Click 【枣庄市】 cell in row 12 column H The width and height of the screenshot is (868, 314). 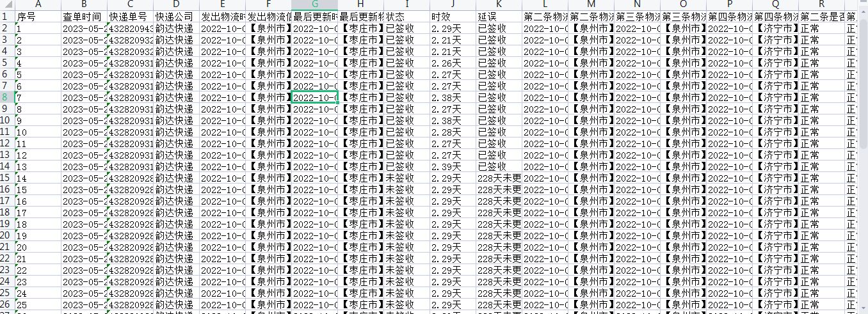point(361,143)
